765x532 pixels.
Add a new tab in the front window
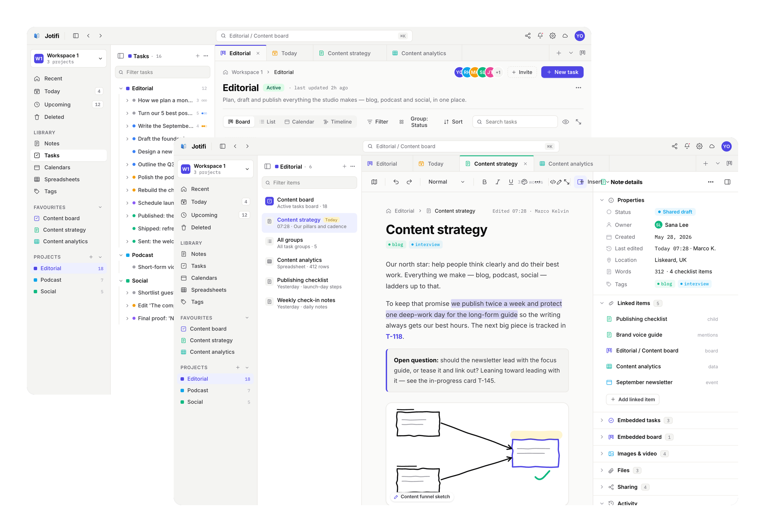[705, 164]
